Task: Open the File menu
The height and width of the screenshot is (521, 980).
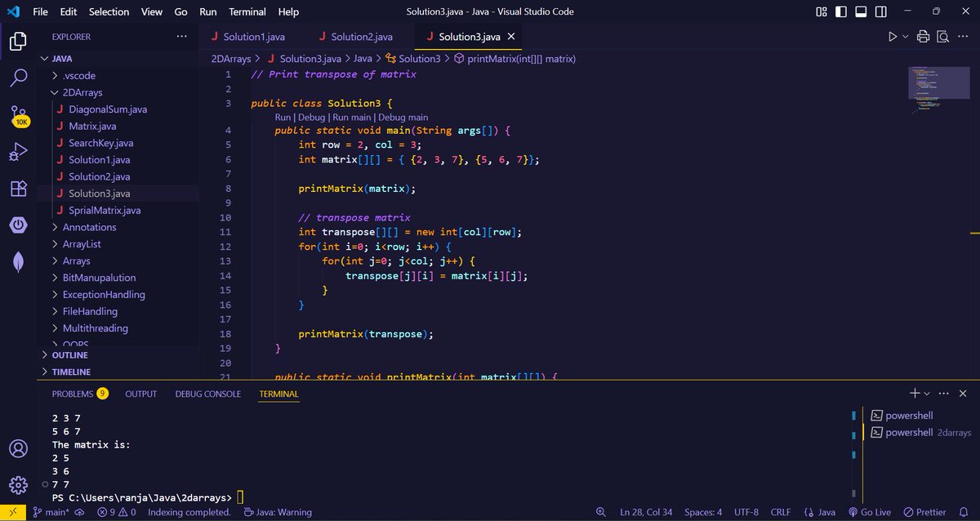Action: pos(40,11)
